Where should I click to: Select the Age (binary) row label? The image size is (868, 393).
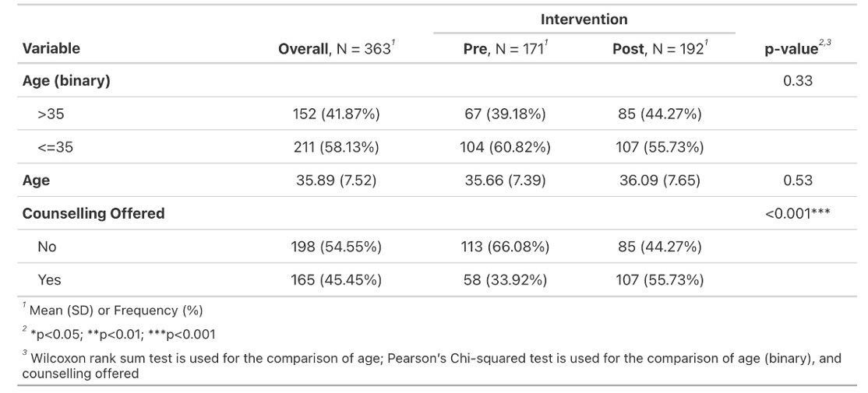pos(66,81)
